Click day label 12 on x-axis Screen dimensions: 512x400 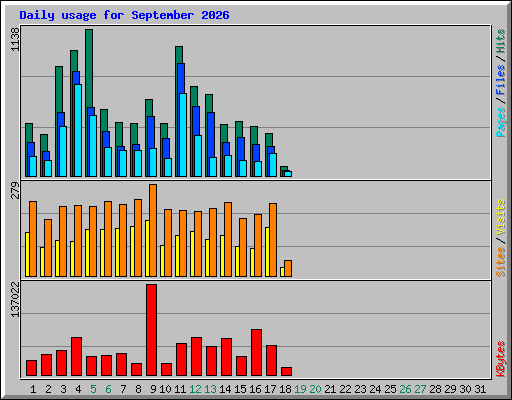click(195, 389)
